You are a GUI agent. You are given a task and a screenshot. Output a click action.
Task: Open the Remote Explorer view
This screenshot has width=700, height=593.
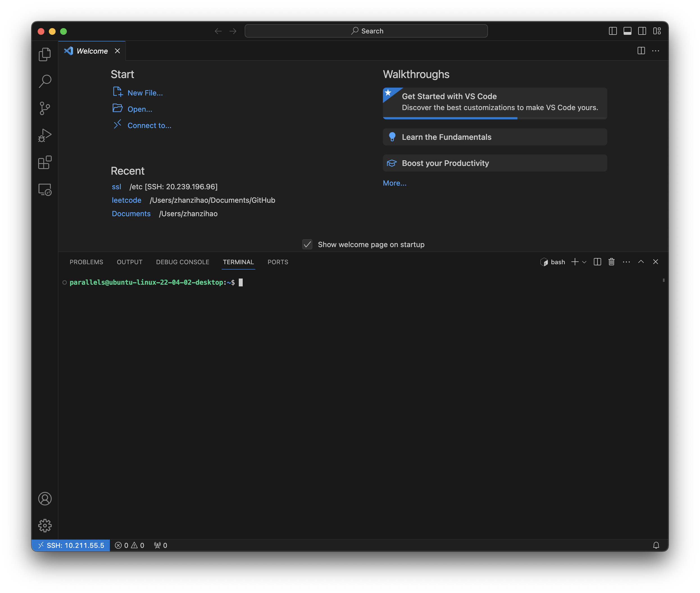coord(45,190)
